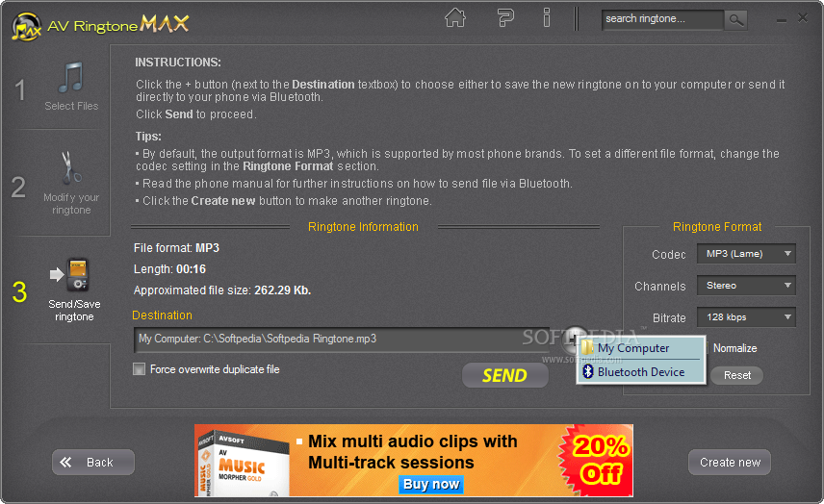Click the Send/Save ringtone phone icon
This screenshot has height=504, width=824.
point(77,274)
